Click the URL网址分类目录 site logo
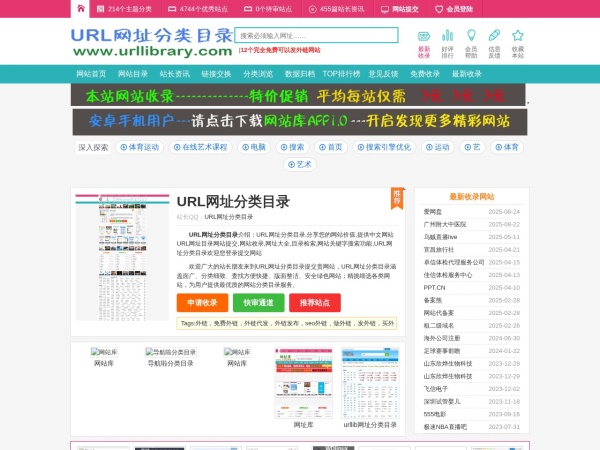The height and width of the screenshot is (450, 600). (x=152, y=42)
